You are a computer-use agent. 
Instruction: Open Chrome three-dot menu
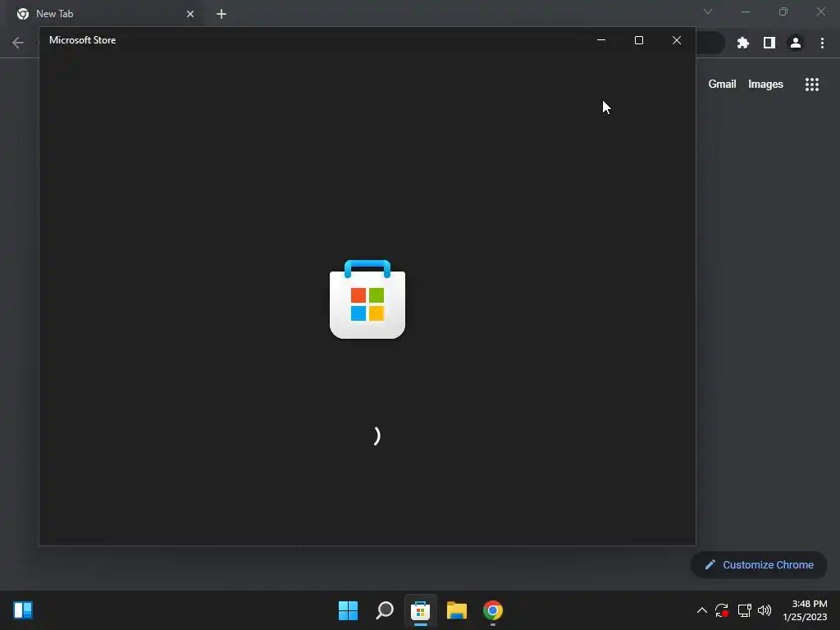[822, 43]
